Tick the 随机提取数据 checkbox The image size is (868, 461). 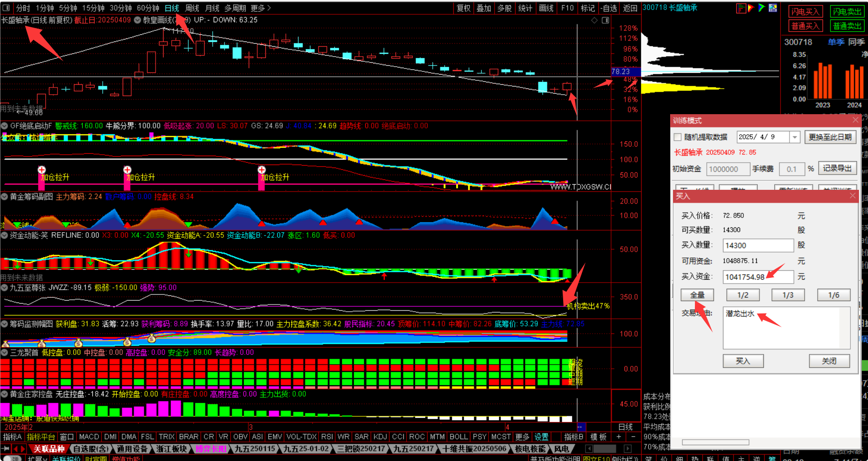click(678, 137)
